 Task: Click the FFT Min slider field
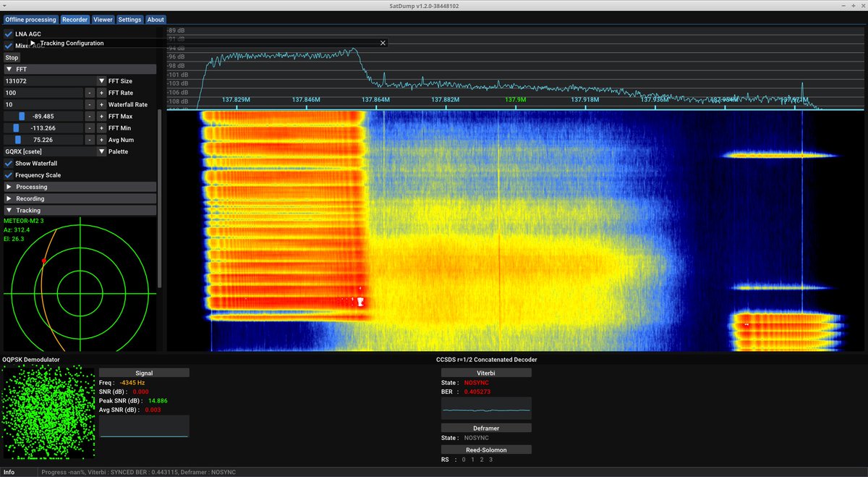(43, 128)
